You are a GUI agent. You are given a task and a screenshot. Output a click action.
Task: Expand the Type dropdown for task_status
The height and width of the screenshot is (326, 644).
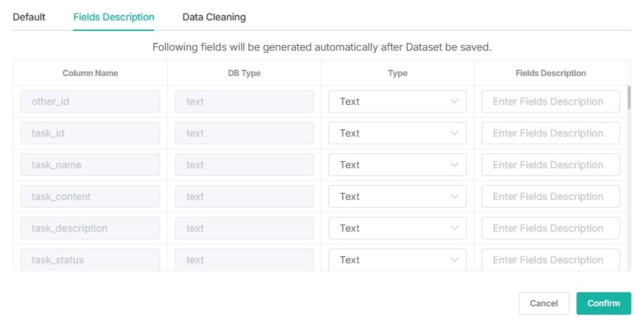(x=397, y=259)
